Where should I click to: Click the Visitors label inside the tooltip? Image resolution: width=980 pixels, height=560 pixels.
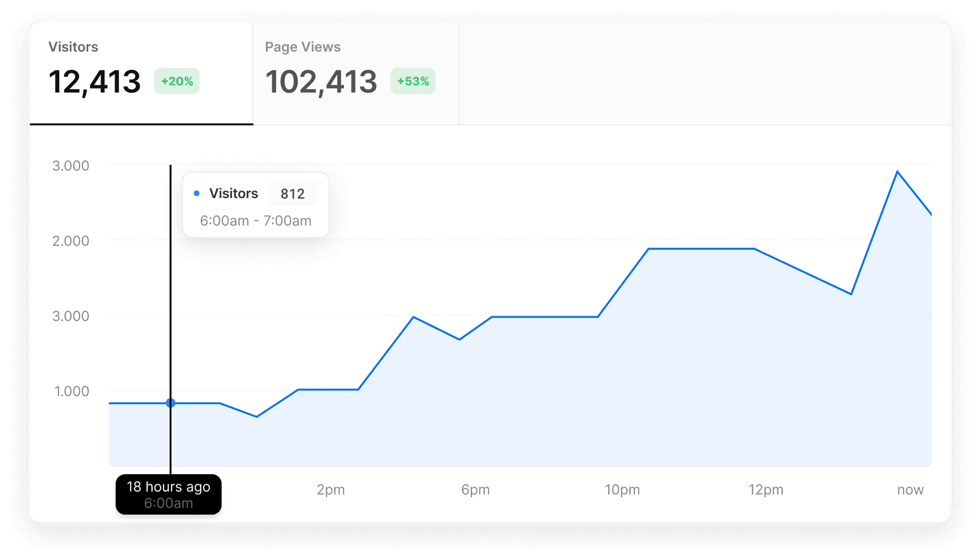click(x=233, y=193)
